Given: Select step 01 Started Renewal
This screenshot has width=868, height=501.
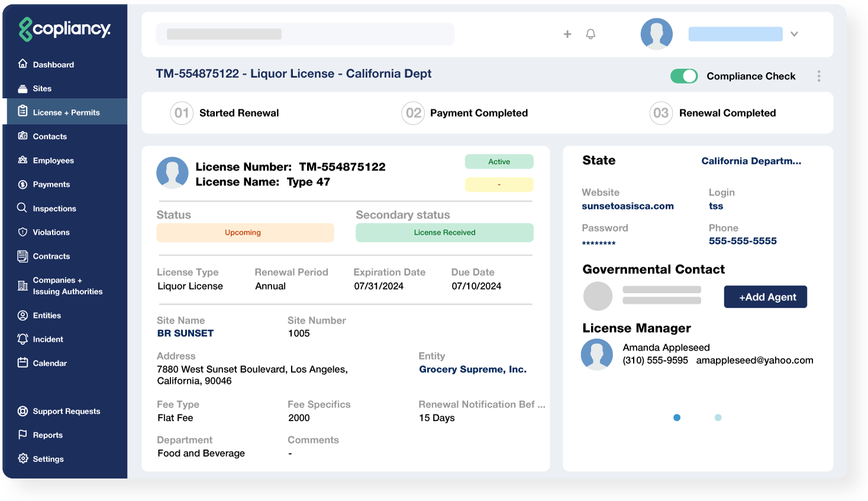Looking at the screenshot, I should coord(224,113).
